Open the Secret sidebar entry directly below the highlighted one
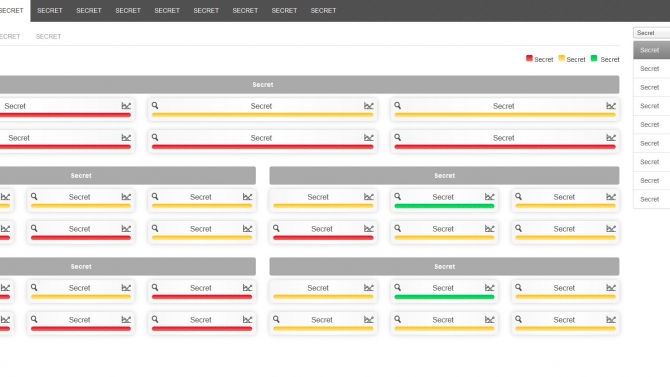The height and width of the screenshot is (377, 670). (652, 68)
